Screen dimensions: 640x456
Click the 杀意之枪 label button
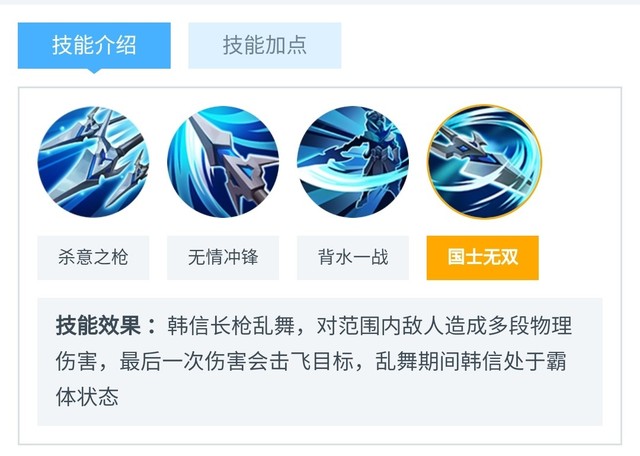93,258
